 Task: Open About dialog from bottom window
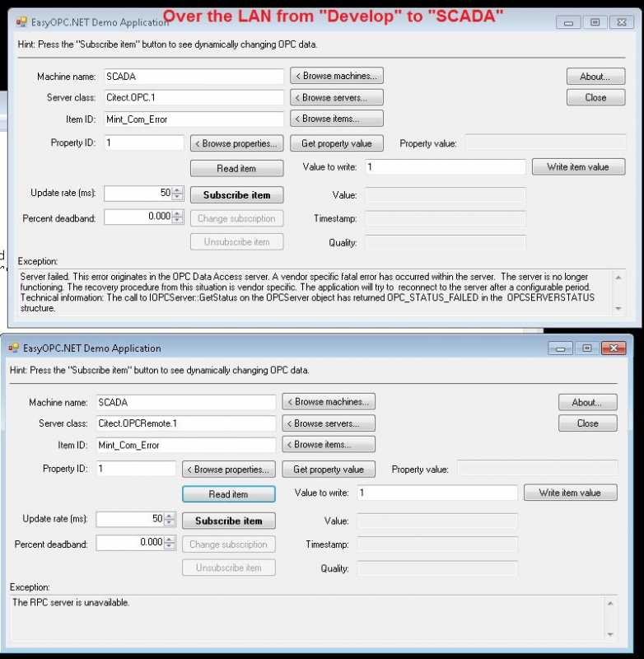pyautogui.click(x=588, y=402)
